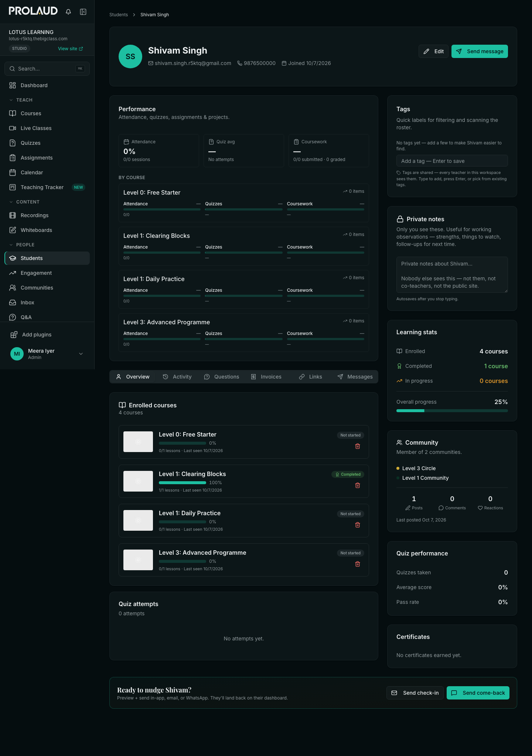
Task: Switch to the Activity tab
Action: pos(177,377)
